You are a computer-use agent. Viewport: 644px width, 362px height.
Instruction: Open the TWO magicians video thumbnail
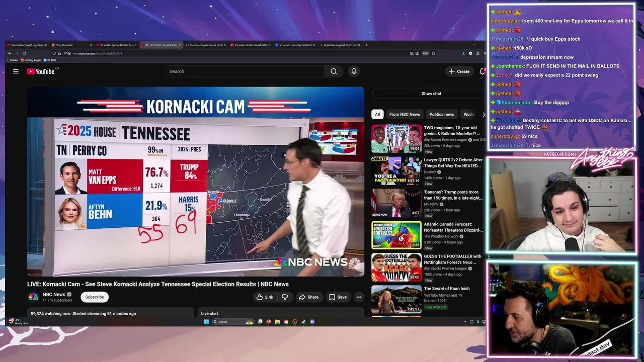point(396,138)
